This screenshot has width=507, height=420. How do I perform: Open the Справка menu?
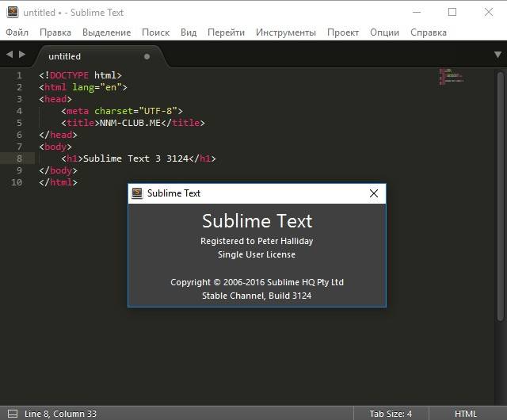429,32
